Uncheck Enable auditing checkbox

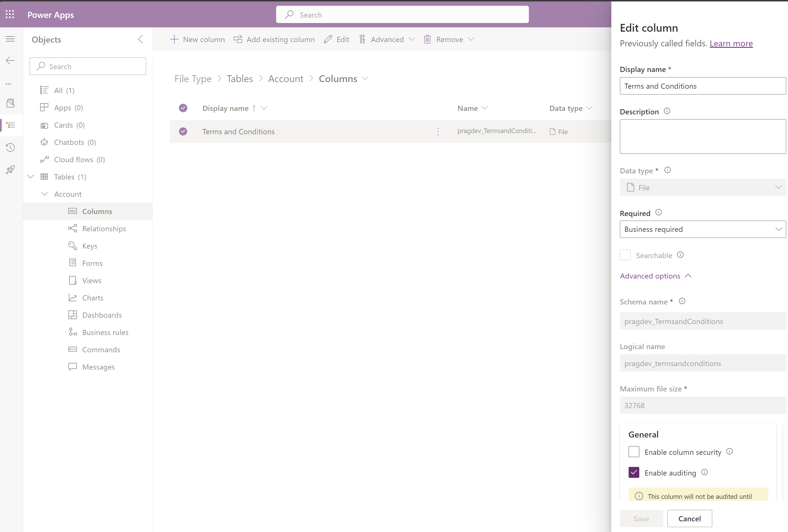[x=634, y=472]
